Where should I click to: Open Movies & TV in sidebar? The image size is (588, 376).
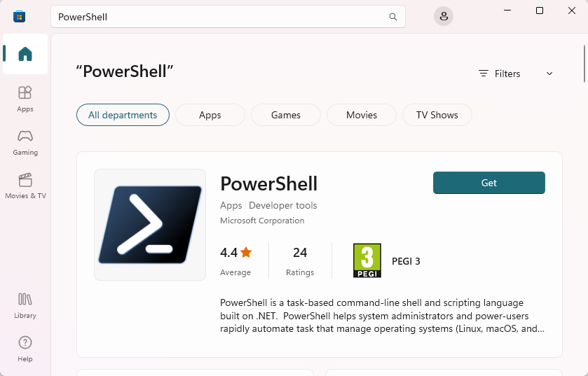pos(25,186)
